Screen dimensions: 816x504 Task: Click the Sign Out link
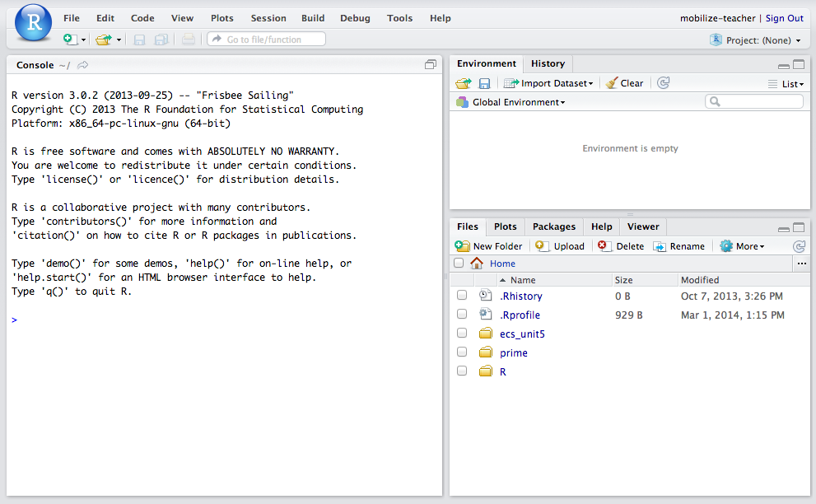pyautogui.click(x=784, y=18)
